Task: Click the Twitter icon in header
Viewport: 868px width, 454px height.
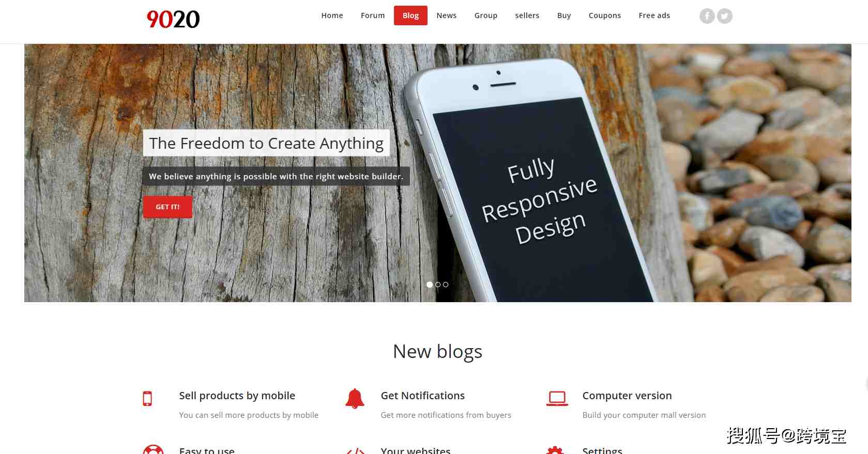Action: point(725,16)
